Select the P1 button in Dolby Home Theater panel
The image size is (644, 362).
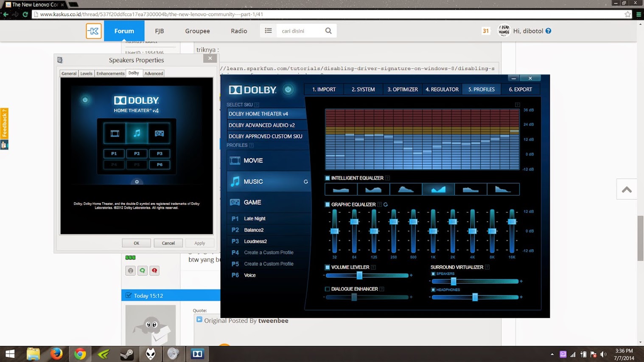pyautogui.click(x=114, y=153)
